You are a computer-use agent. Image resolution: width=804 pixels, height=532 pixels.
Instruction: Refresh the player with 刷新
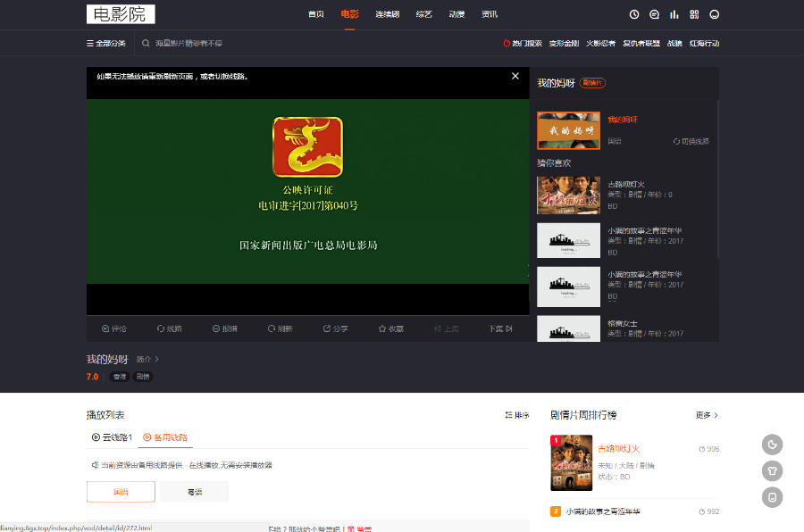coord(280,328)
